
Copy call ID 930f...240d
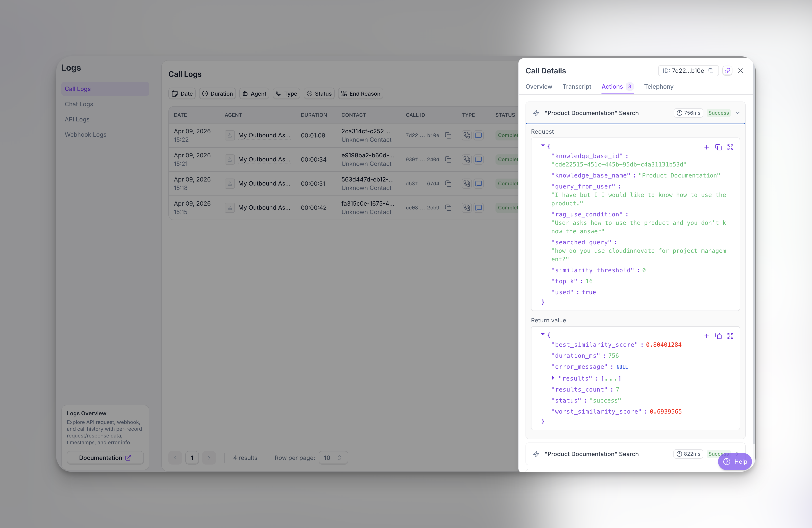[448, 160]
